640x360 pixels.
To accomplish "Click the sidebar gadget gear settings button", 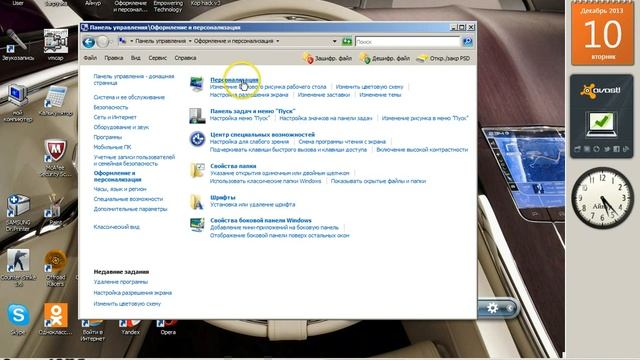I will tap(493, 308).
